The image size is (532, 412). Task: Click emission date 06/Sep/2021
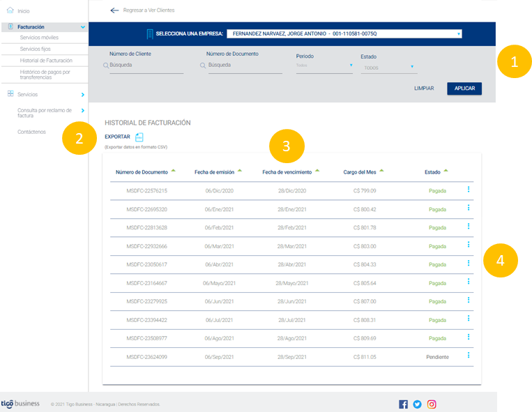tap(219, 357)
